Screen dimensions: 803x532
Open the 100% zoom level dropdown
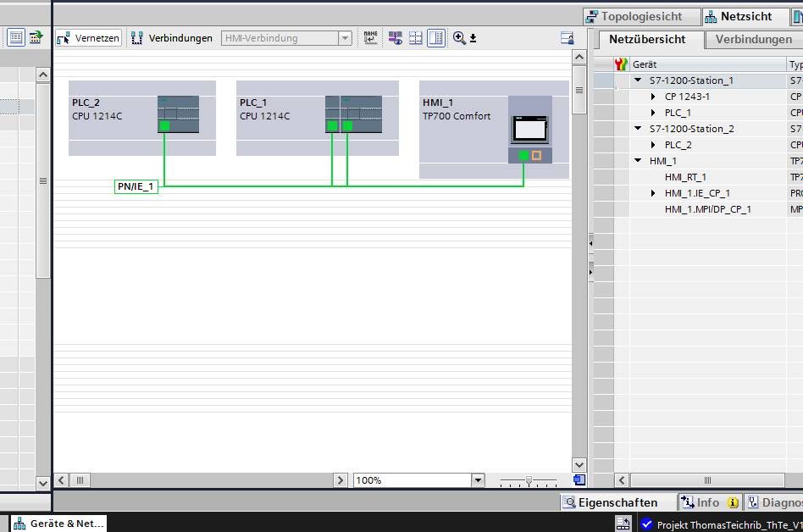tap(478, 480)
